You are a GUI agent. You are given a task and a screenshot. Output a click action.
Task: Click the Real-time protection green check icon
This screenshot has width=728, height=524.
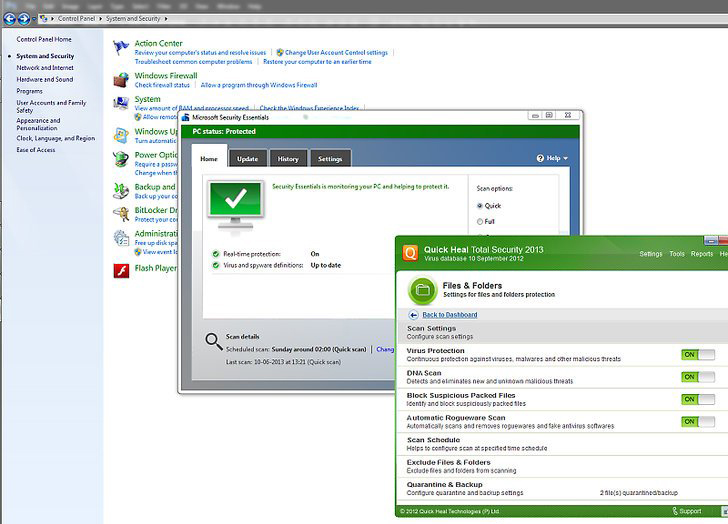click(215, 254)
